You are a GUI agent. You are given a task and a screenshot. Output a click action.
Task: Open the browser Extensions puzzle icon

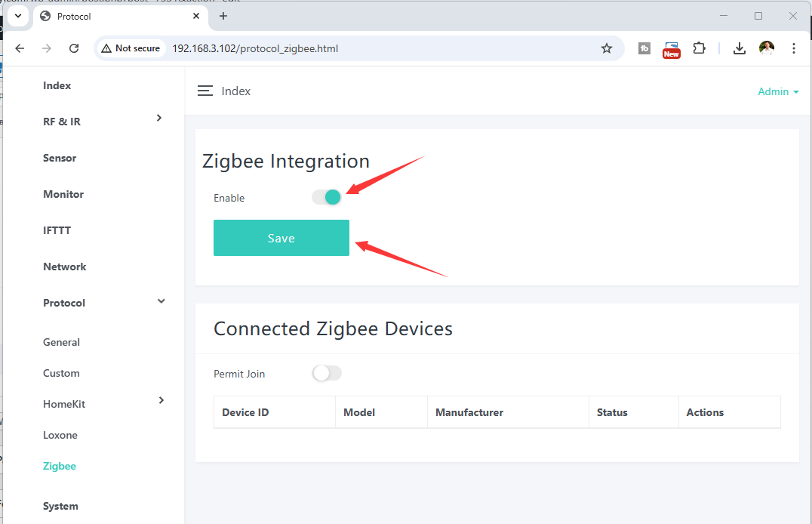699,48
